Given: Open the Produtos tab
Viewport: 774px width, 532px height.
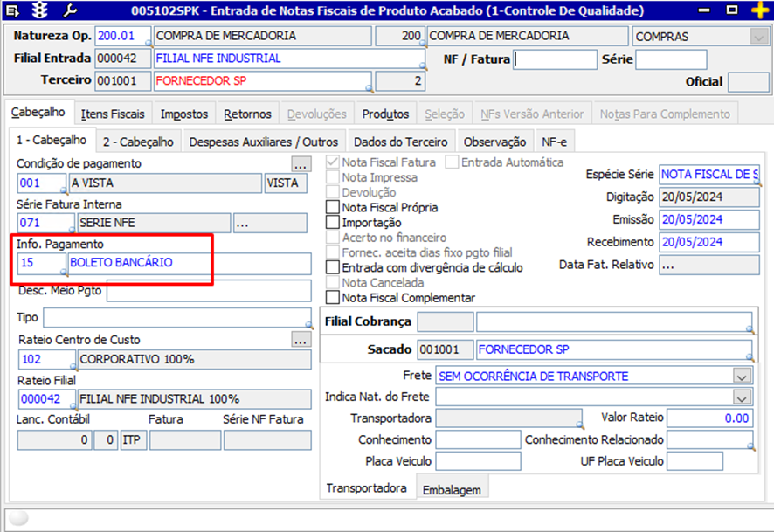Looking at the screenshot, I should [x=385, y=114].
